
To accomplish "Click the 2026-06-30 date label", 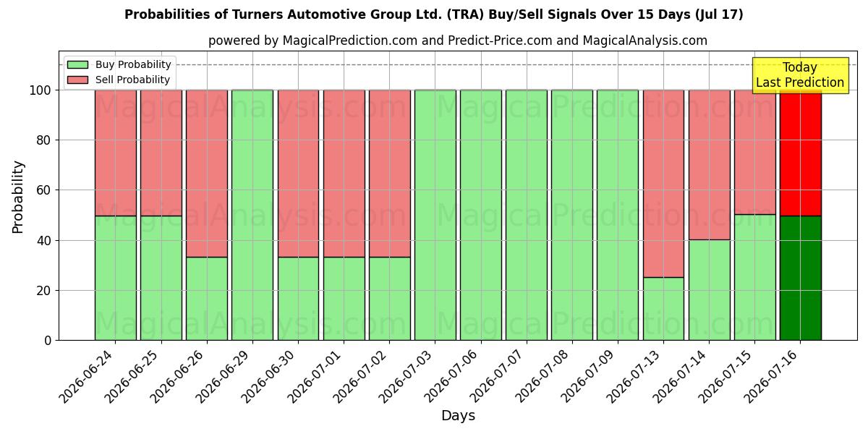I will [271, 375].
